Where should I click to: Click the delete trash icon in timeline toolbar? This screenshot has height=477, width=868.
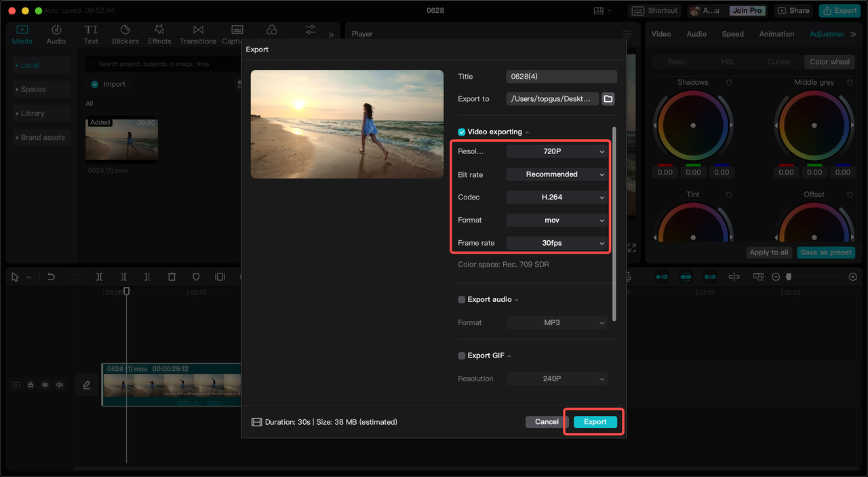(x=172, y=277)
